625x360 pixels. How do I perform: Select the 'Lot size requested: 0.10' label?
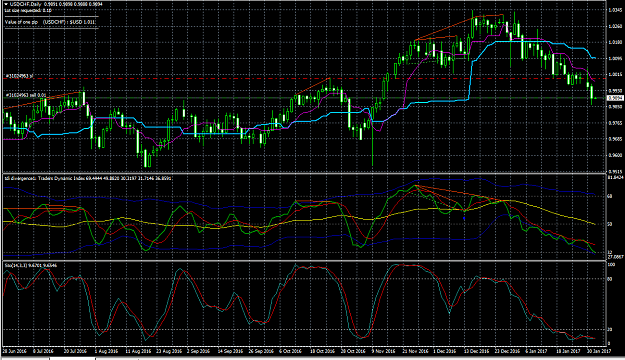pyautogui.click(x=28, y=10)
